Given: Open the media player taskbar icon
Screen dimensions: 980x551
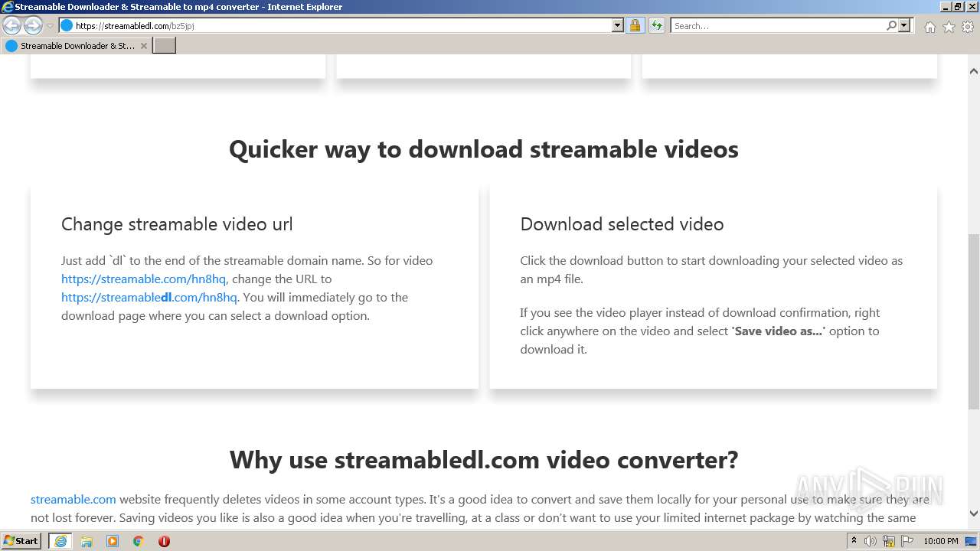Looking at the screenshot, I should point(113,541).
